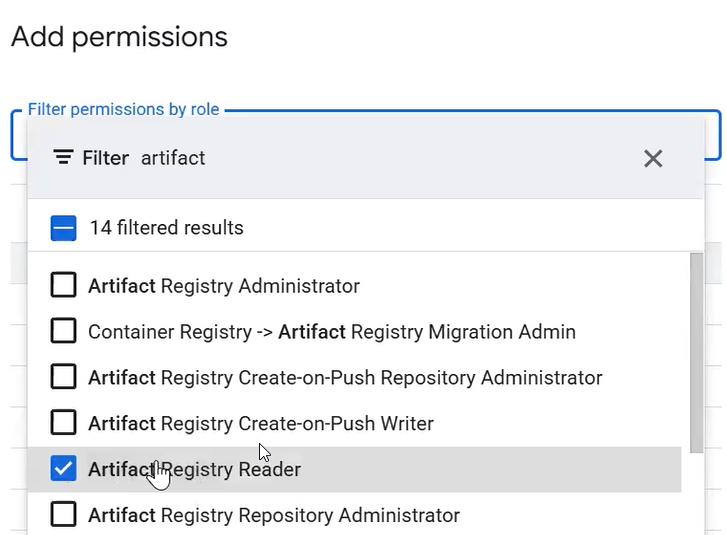The height and width of the screenshot is (535, 727).
Task: Select the Artifact Registry Administrator role label
Action: pos(224,286)
